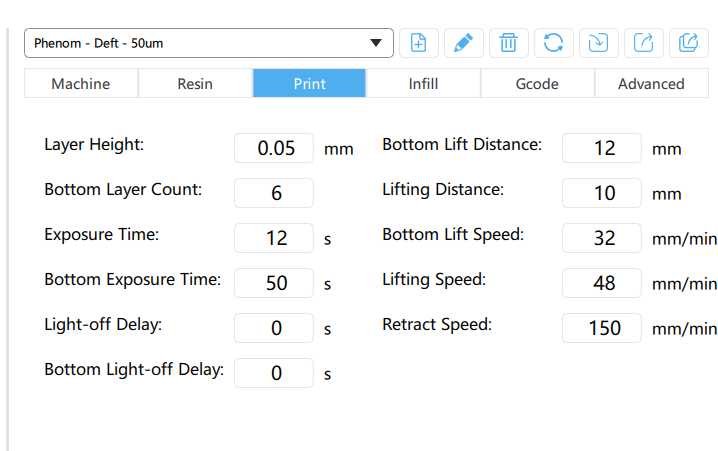Delete the profile with the trash icon
This screenshot has width=718, height=451.
tap(508, 43)
